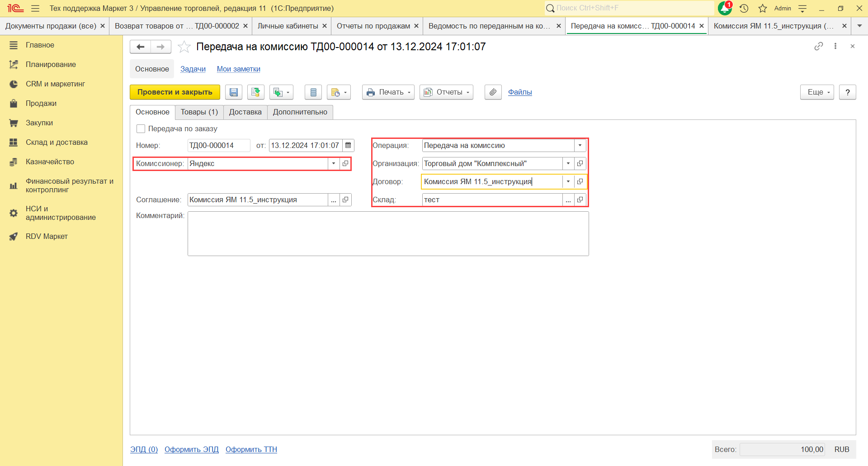Open history clock icon in title bar
This screenshot has height=466, width=868.
pos(744,8)
